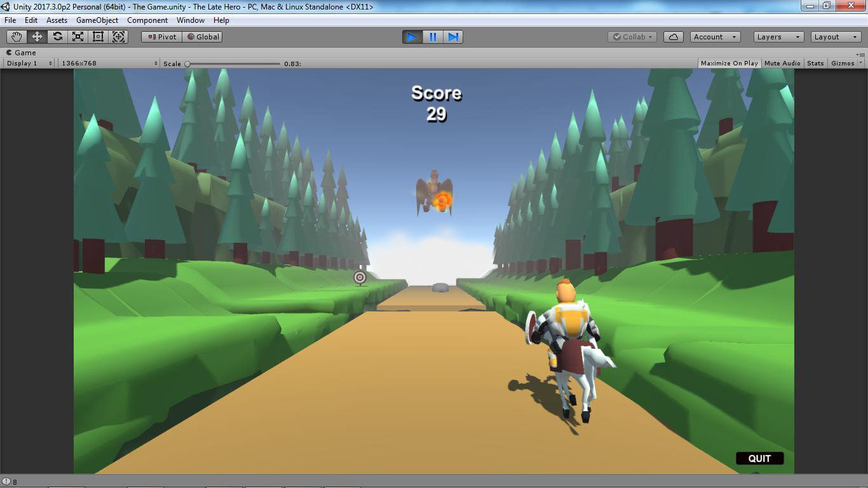Select the Scale tool
868x488 pixels.
[78, 37]
